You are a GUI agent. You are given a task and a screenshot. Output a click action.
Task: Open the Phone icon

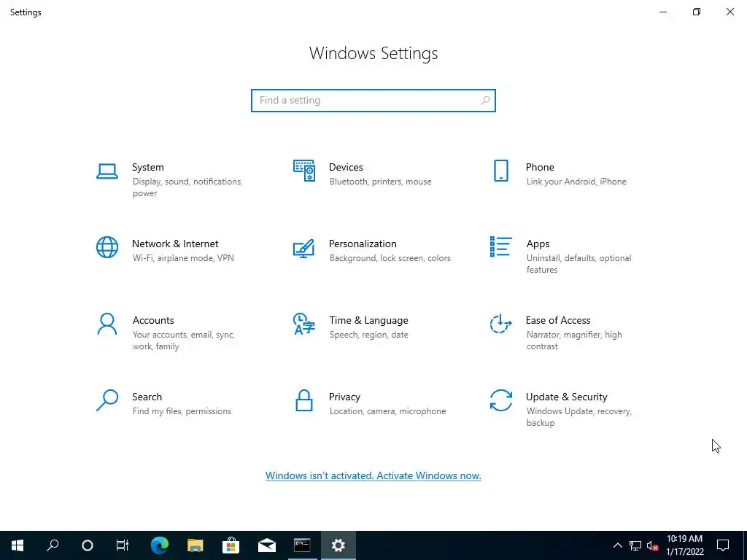click(500, 171)
